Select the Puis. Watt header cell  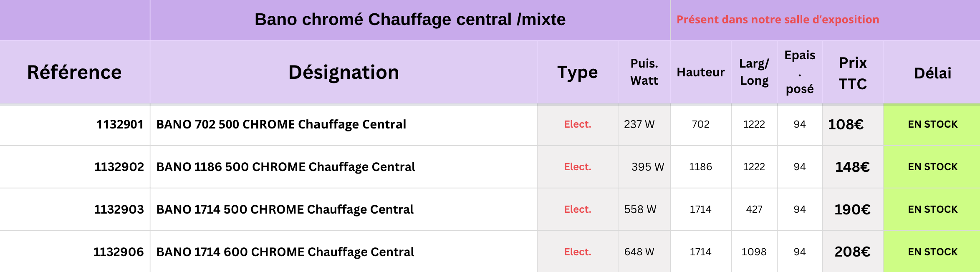coord(644,72)
